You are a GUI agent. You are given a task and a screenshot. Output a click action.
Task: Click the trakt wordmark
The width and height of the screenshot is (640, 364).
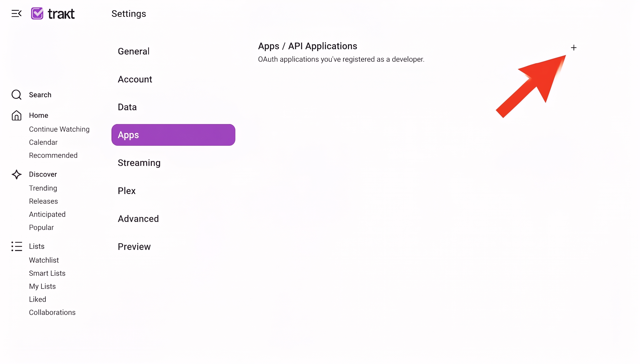pyautogui.click(x=61, y=14)
